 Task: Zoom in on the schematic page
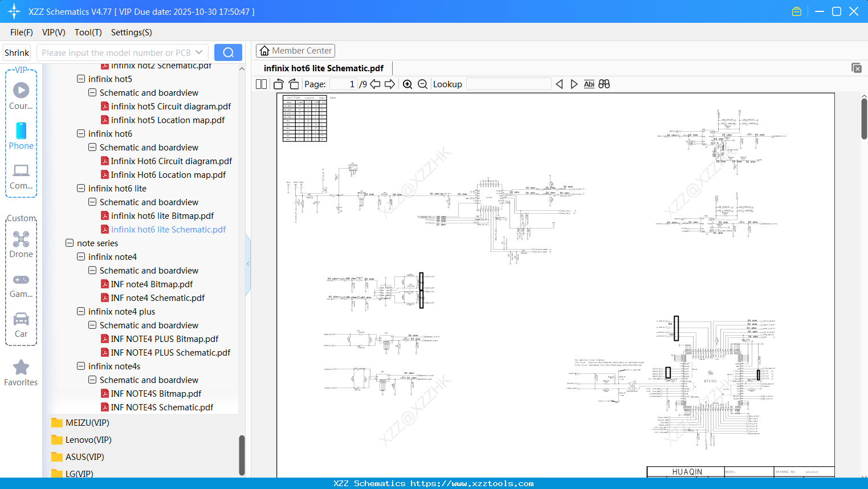tap(407, 84)
